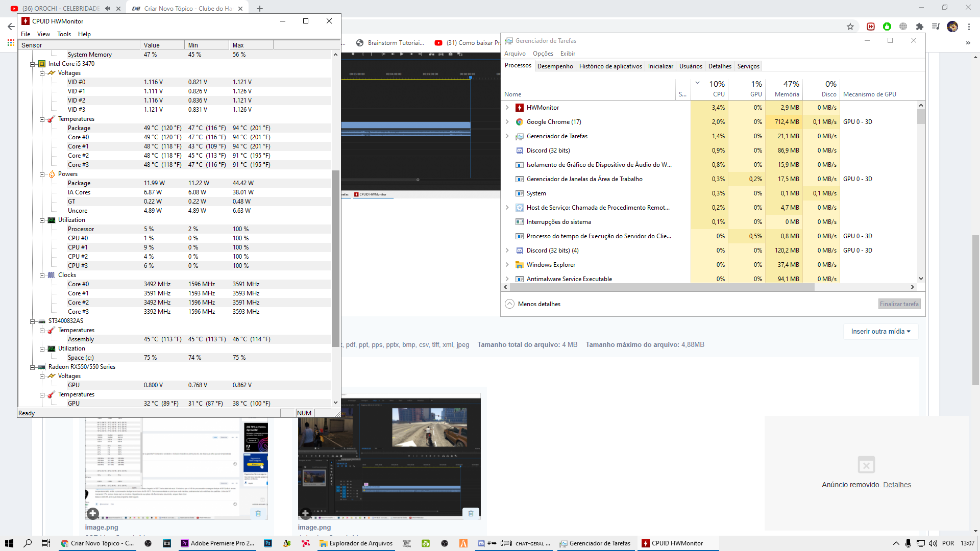
Task: Click the plus icon on the Premiere image thumbnail
Action: point(305,513)
